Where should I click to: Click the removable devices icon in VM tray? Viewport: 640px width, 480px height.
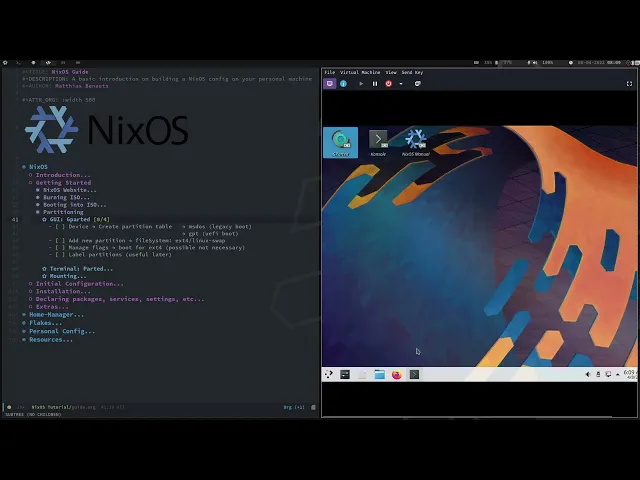point(598,374)
